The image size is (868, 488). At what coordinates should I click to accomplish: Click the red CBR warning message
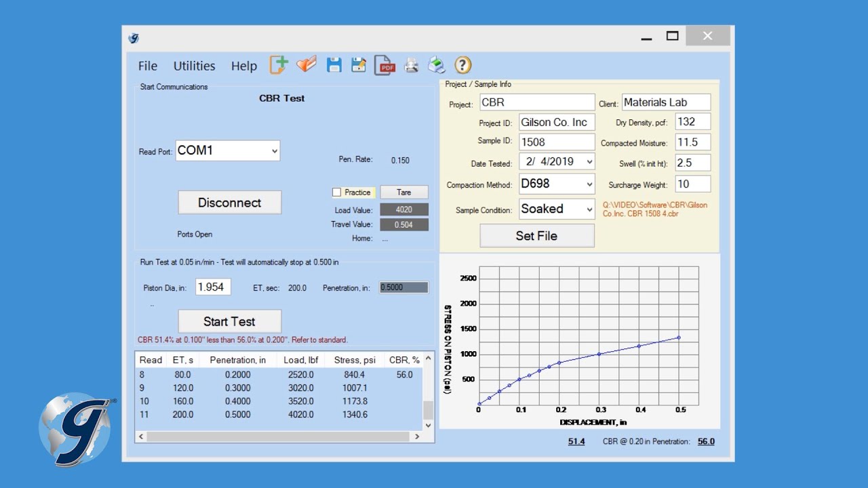(x=243, y=340)
